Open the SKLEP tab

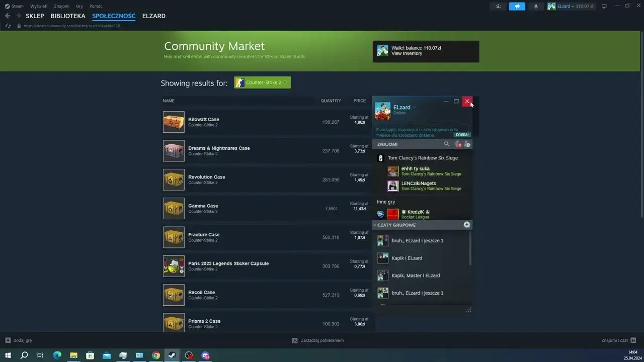coord(35,16)
